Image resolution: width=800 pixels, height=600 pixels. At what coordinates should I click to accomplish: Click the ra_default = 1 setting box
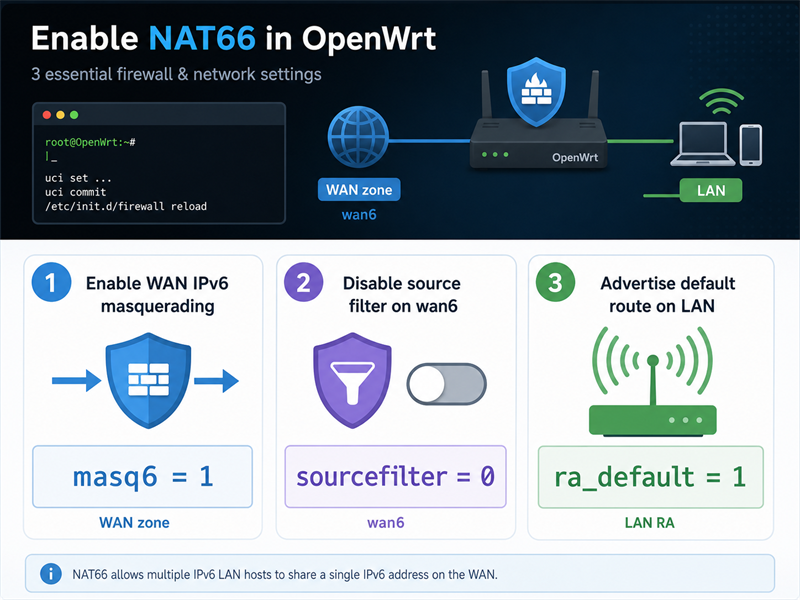tap(651, 477)
